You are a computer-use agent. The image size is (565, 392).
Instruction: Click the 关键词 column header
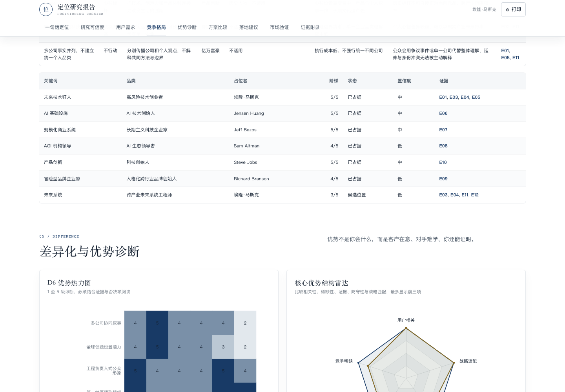tap(51, 81)
